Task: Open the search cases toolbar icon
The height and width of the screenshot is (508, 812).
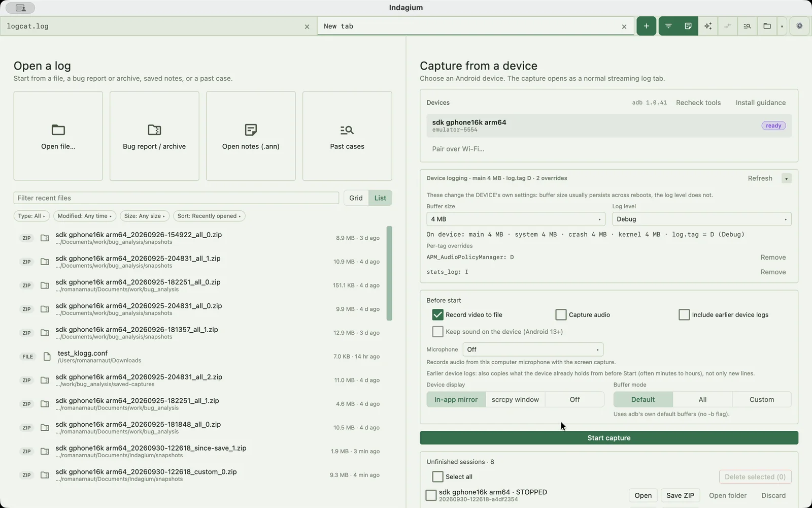Action: (x=747, y=26)
